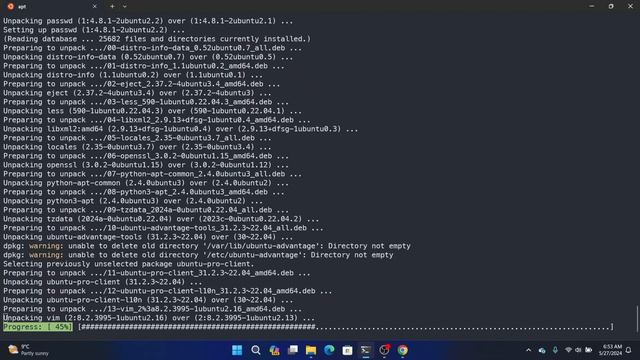Viewport: 640px width, 360px height.
Task: Click the terminal vertical scrollbar thumb
Action: (x=637, y=319)
